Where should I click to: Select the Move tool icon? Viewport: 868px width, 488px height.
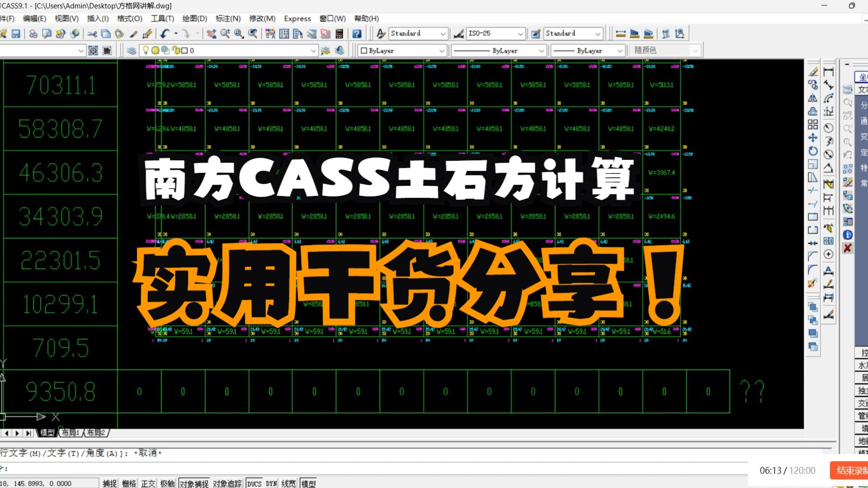click(813, 138)
